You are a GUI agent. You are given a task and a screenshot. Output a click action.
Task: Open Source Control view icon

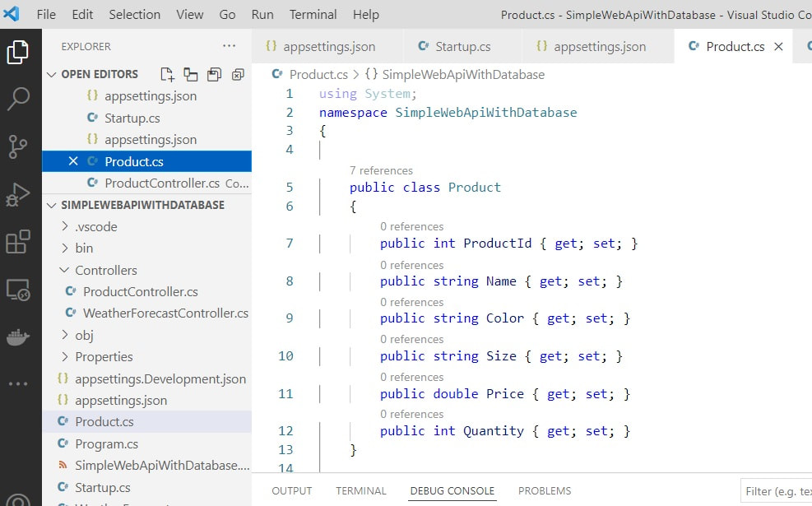[x=17, y=146]
